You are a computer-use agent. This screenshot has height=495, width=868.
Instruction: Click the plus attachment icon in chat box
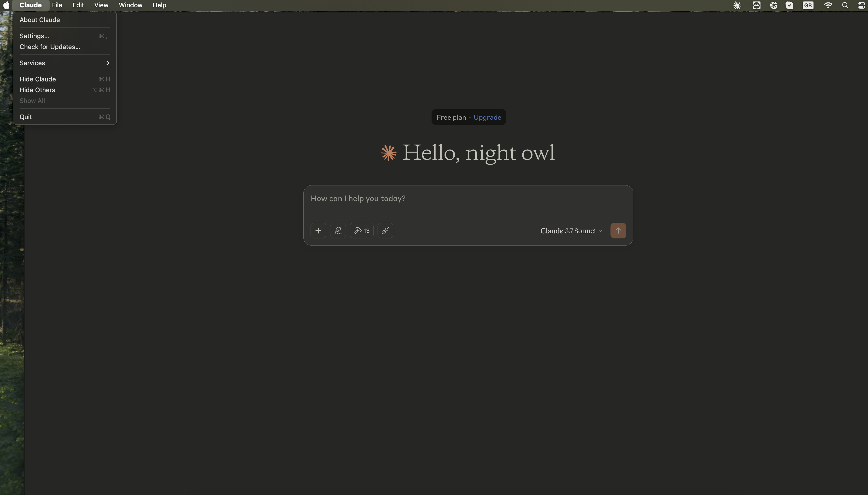[x=318, y=231]
